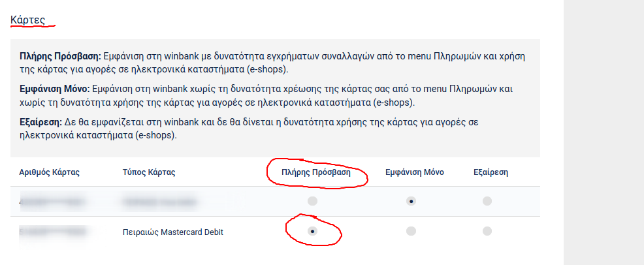Click the gray side panel on the right
Image resolution: width=644 pixels, height=265 pixels.
click(x=604, y=131)
